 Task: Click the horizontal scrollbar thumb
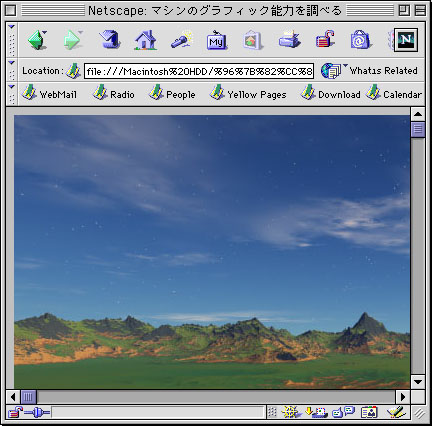pyautogui.click(x=28, y=397)
